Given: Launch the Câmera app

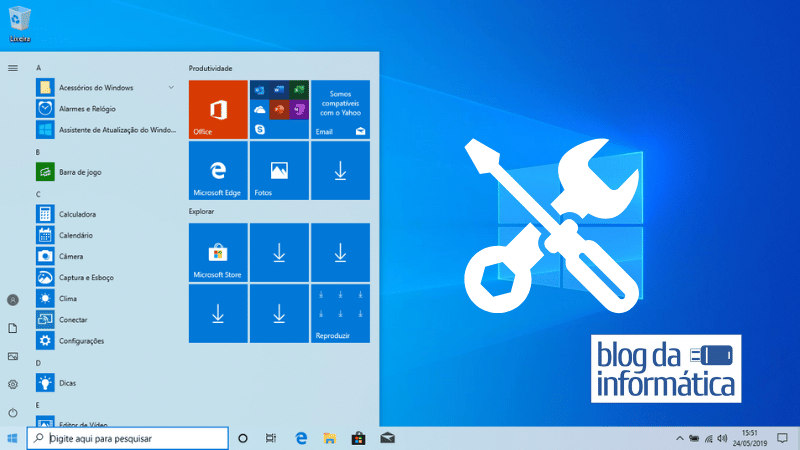Looking at the screenshot, I should click(x=106, y=256).
